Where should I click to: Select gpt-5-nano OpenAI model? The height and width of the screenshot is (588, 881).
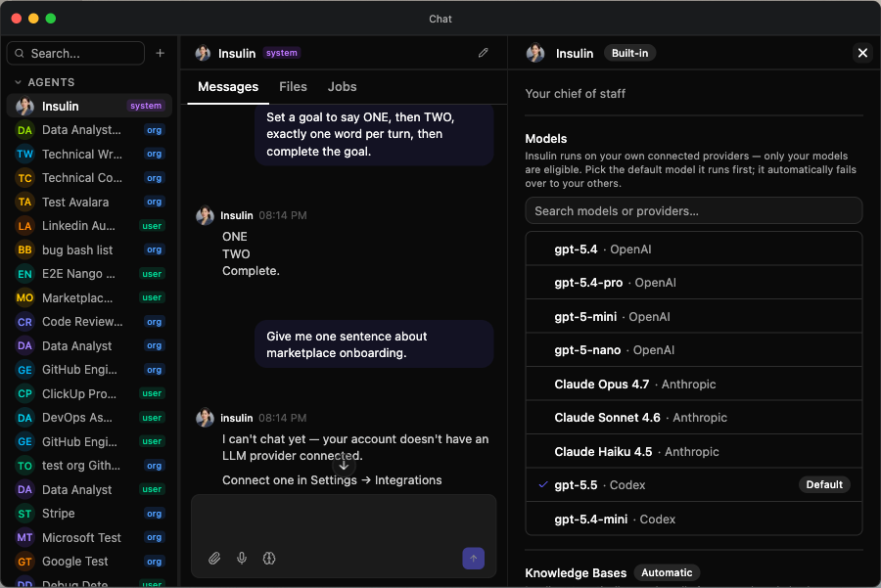click(693, 350)
